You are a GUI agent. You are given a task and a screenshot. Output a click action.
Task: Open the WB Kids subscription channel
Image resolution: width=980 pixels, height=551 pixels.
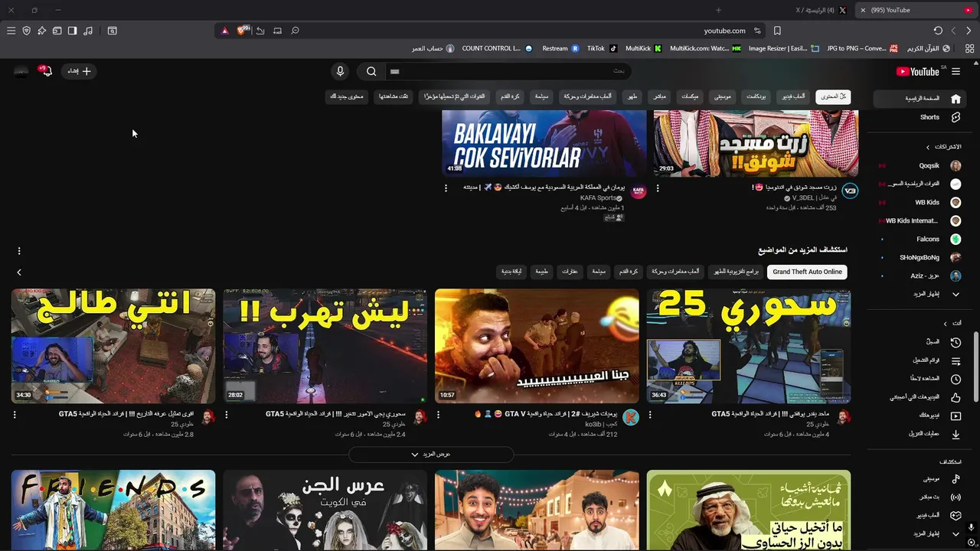pos(919,202)
